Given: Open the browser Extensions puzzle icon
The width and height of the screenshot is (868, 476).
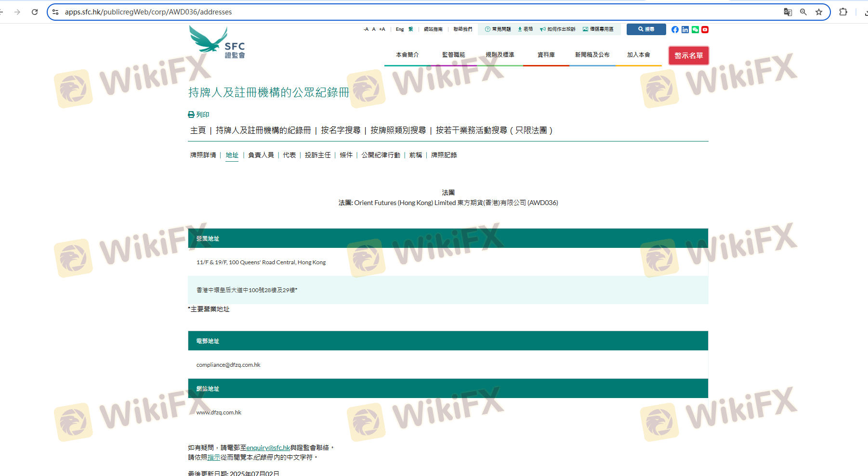Looking at the screenshot, I should (x=843, y=12).
